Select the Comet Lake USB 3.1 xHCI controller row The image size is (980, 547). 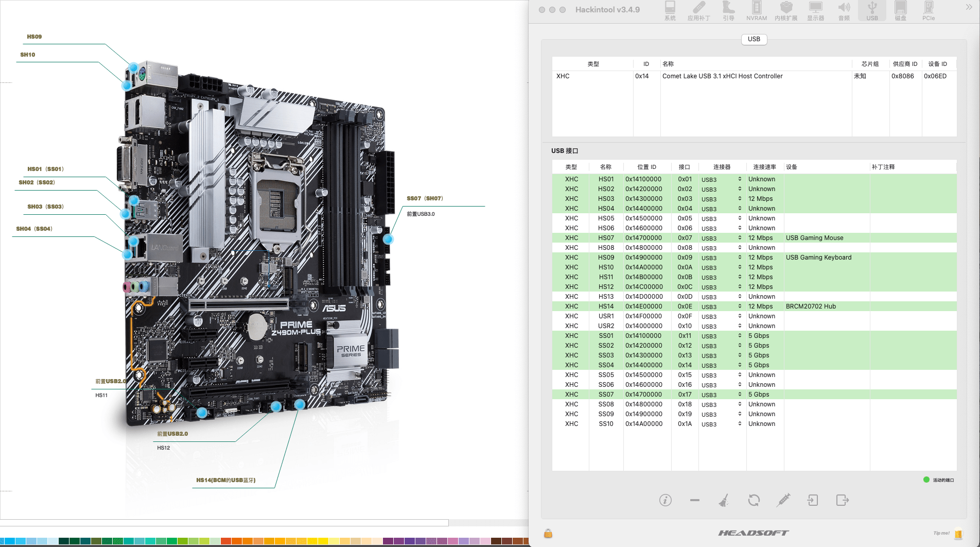(754, 76)
